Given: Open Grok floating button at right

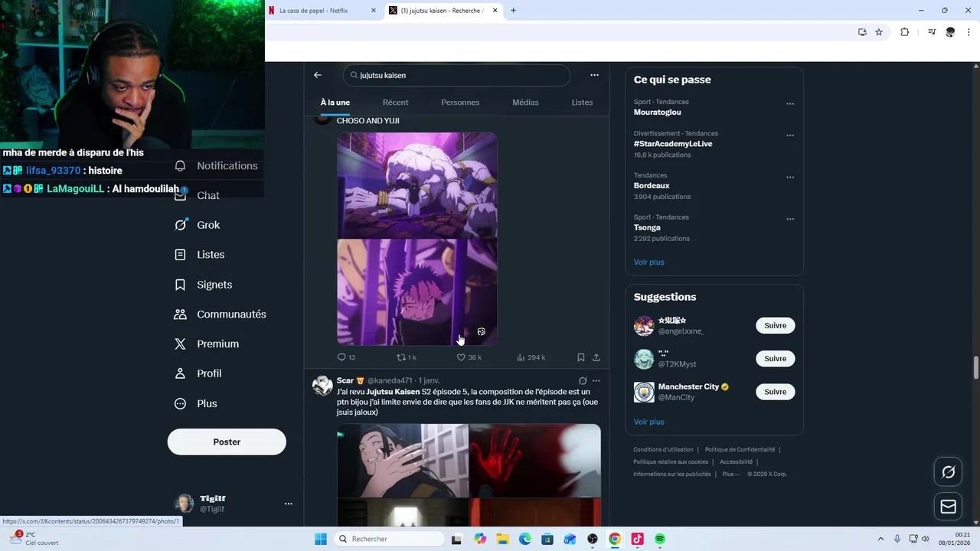Looking at the screenshot, I should point(948,472).
